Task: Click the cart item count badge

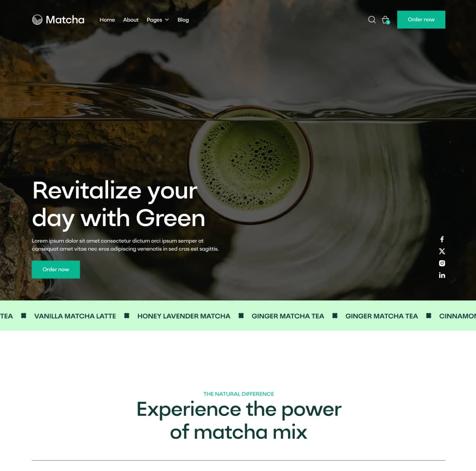Action: point(388,23)
